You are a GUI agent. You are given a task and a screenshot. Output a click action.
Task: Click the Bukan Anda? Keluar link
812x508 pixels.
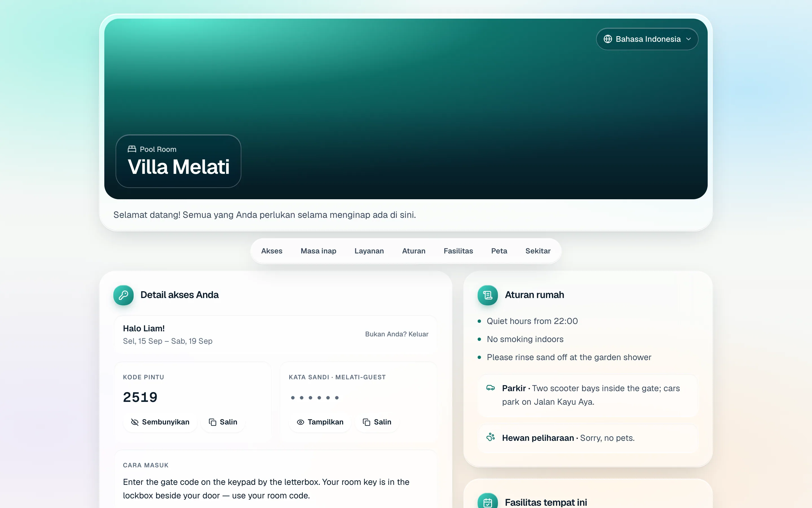click(397, 334)
